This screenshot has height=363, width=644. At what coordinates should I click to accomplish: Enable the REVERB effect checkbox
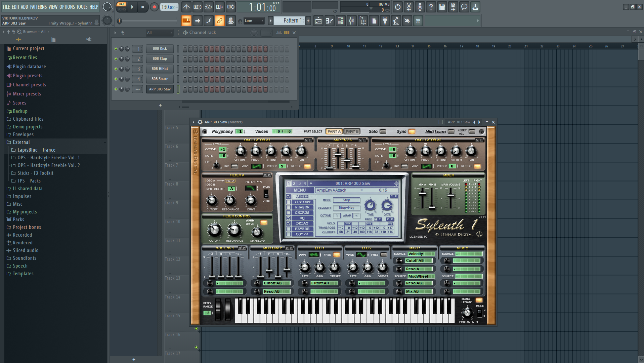pos(289,229)
